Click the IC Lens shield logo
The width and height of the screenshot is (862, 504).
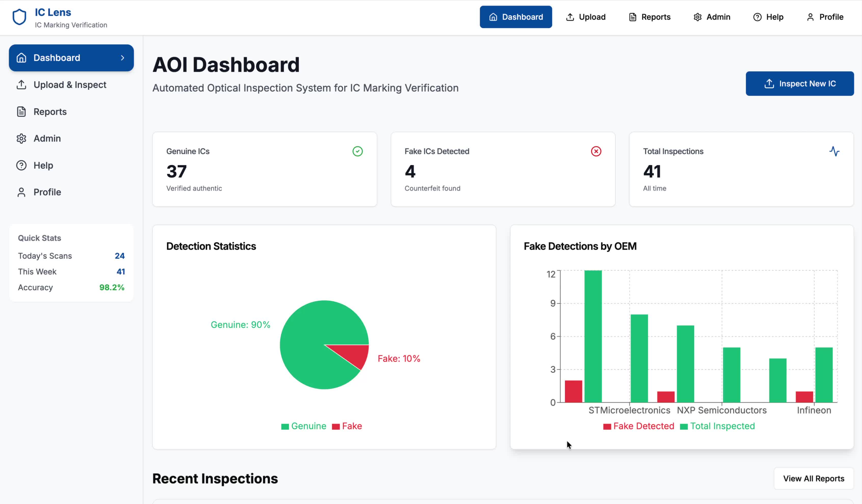(19, 17)
